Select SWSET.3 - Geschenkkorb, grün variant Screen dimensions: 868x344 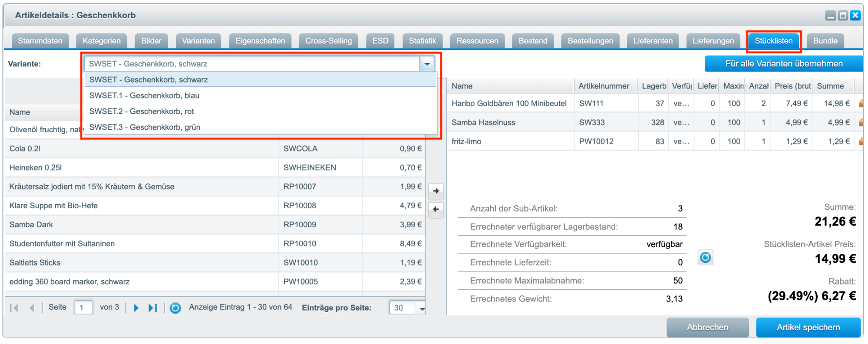coord(145,127)
